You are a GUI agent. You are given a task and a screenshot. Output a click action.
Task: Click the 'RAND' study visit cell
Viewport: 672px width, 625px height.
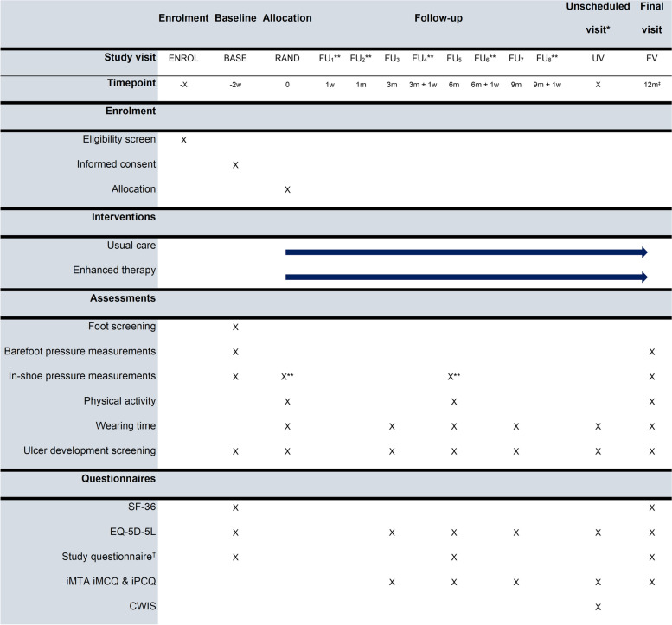click(287, 58)
